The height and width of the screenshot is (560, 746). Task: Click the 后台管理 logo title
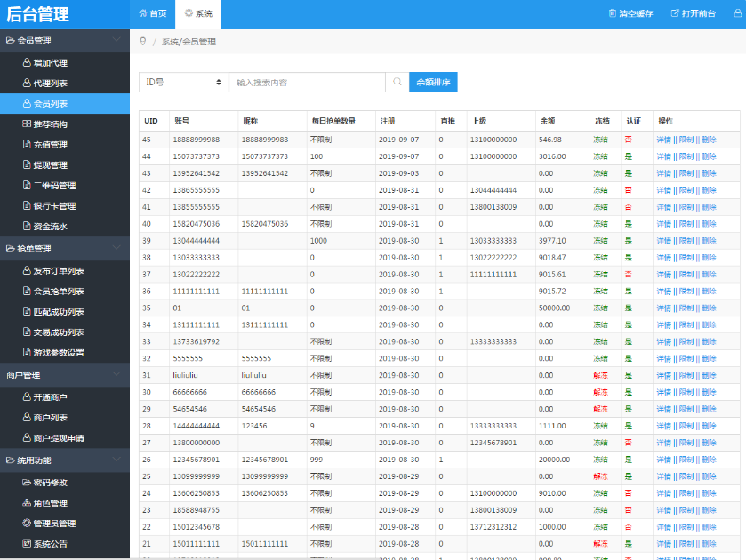(37, 14)
